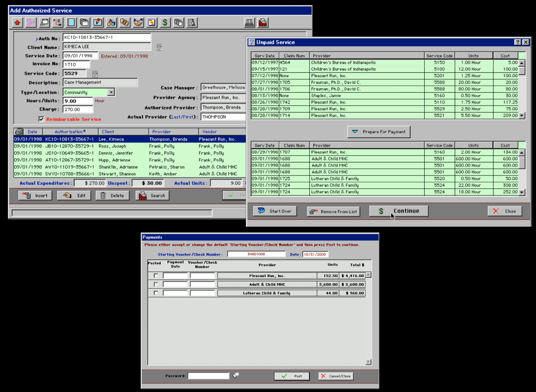Viewport: 536px width, 392px height.
Task: Click the icon beside the Password field
Action: [236, 375]
